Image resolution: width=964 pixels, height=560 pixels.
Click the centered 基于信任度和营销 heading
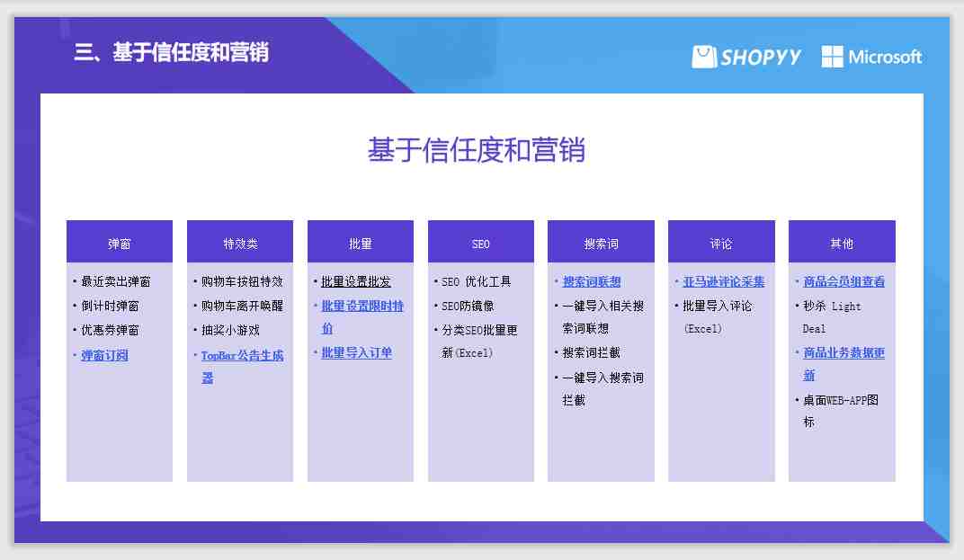476,149
